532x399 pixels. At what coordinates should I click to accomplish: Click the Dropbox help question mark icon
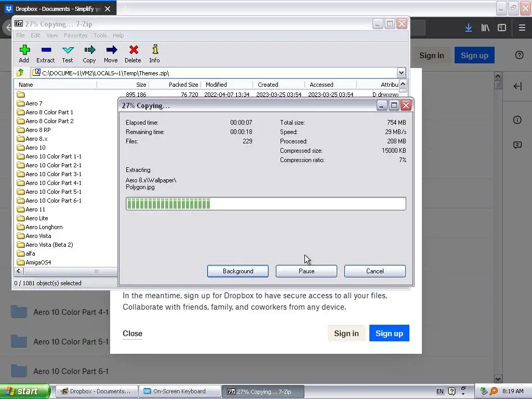(x=519, y=55)
